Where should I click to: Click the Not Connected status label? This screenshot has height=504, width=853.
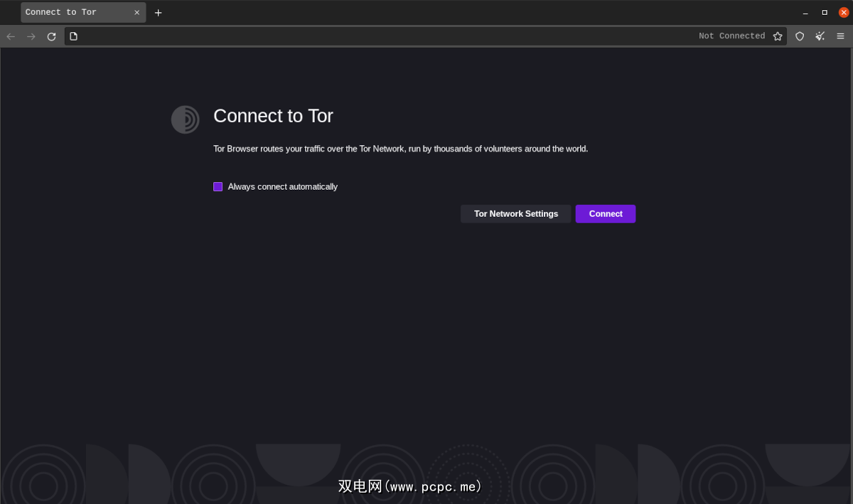click(732, 36)
